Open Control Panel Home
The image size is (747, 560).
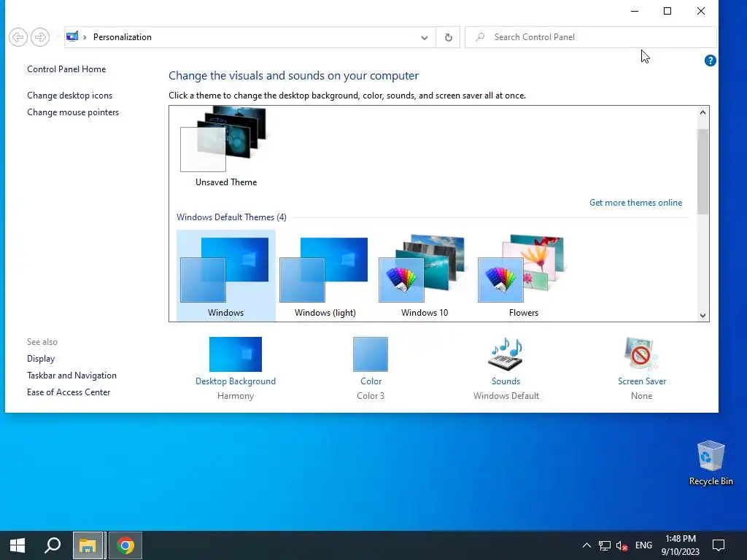[x=66, y=69]
